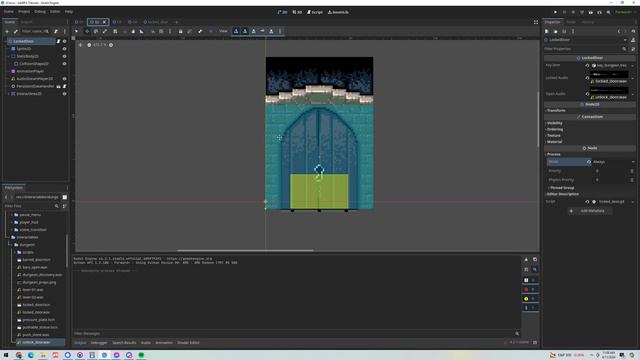Toggle visibility of AudioStreamPlayer2D node
Screen dimensions: 640x360
[x=64, y=79]
